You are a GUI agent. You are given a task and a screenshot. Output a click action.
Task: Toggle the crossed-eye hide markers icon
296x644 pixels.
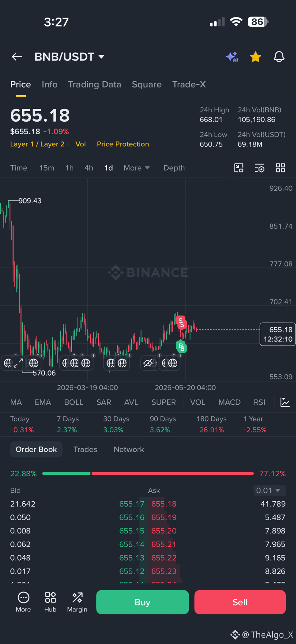pyautogui.click(x=148, y=364)
